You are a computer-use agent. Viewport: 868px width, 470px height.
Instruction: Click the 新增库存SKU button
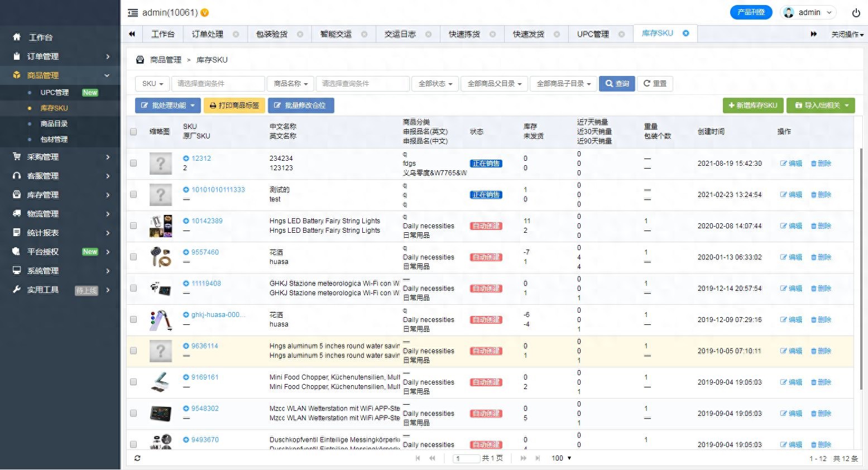click(753, 105)
